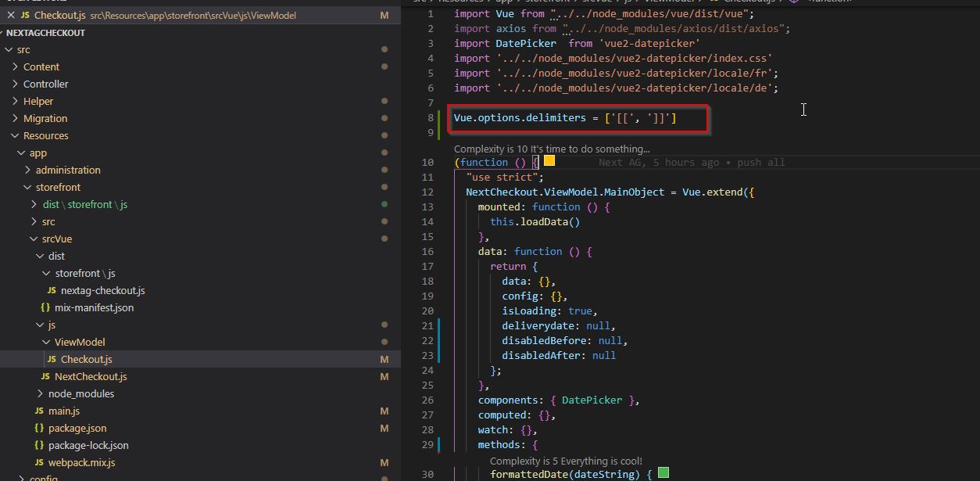Collapse the top-level src folder chevron
This screenshot has width=980, height=481.
pyautogui.click(x=9, y=49)
